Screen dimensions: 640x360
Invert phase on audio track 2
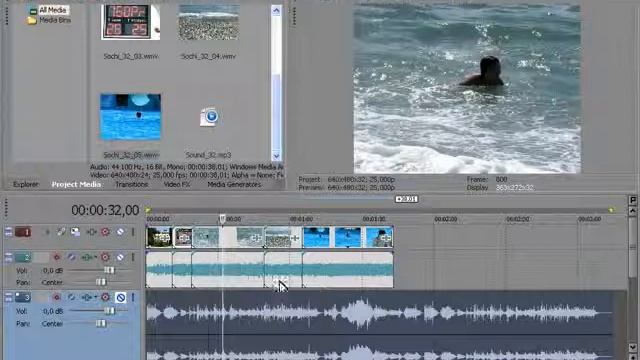click(71, 257)
